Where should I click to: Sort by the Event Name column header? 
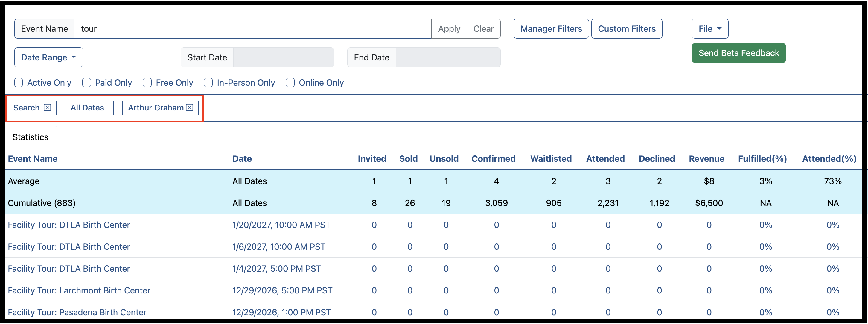[x=33, y=159]
